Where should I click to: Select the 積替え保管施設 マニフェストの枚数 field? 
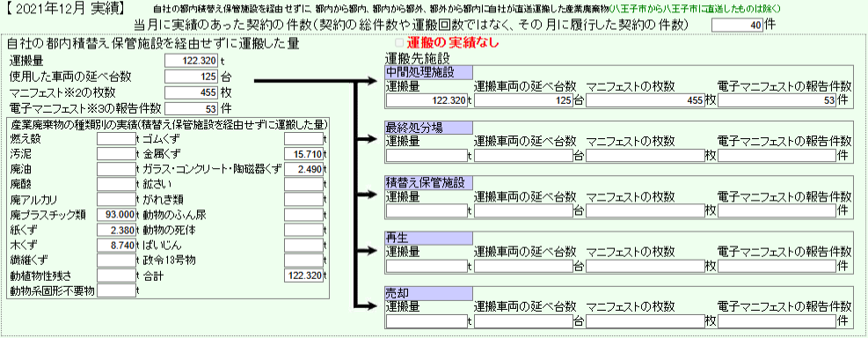(x=646, y=210)
